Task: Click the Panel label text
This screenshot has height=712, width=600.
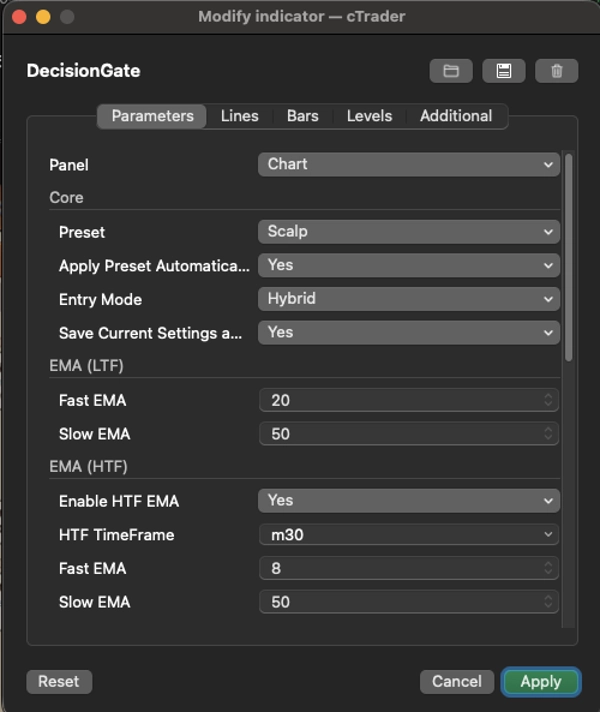Action: tap(69, 165)
